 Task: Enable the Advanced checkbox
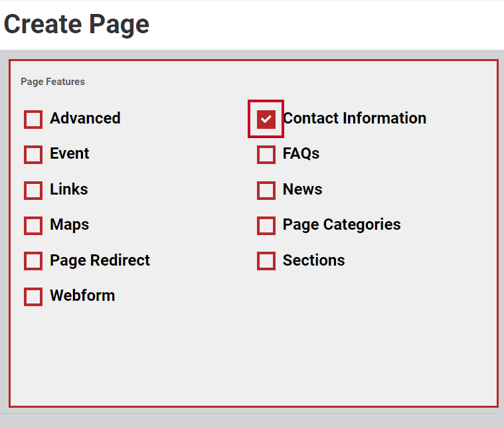33,120
